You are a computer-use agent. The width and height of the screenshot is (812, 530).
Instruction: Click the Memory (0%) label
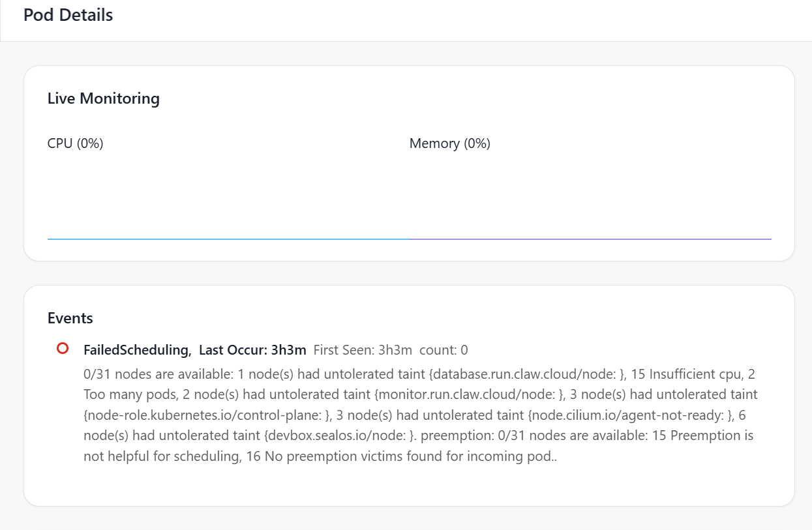(x=449, y=143)
